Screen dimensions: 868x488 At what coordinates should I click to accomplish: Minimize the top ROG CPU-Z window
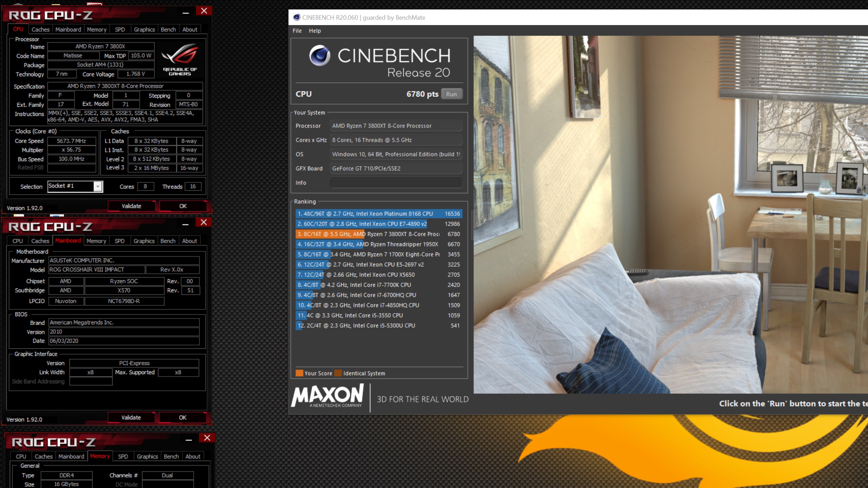coord(185,12)
